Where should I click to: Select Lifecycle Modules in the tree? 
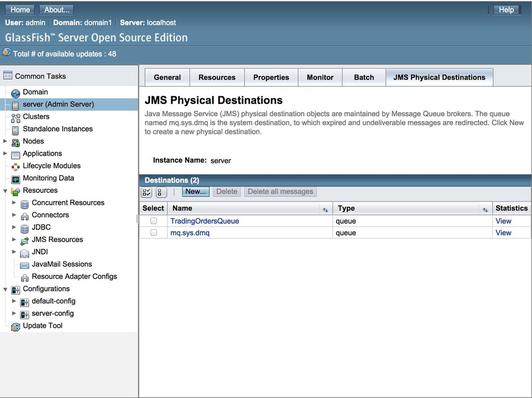[x=51, y=166]
